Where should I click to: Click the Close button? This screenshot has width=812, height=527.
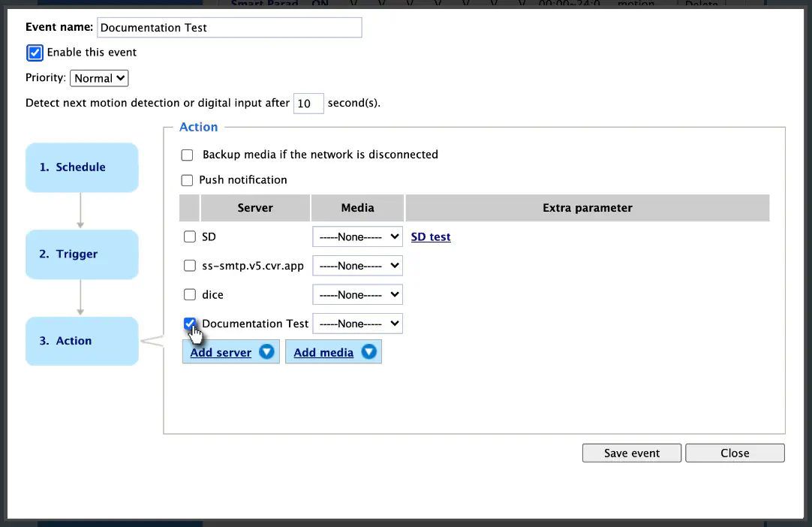735,453
